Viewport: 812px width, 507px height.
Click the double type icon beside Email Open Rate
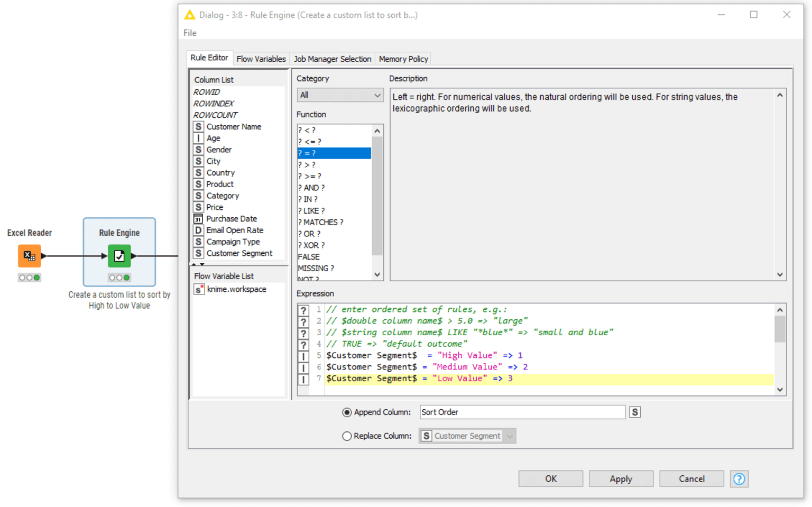[x=198, y=231]
